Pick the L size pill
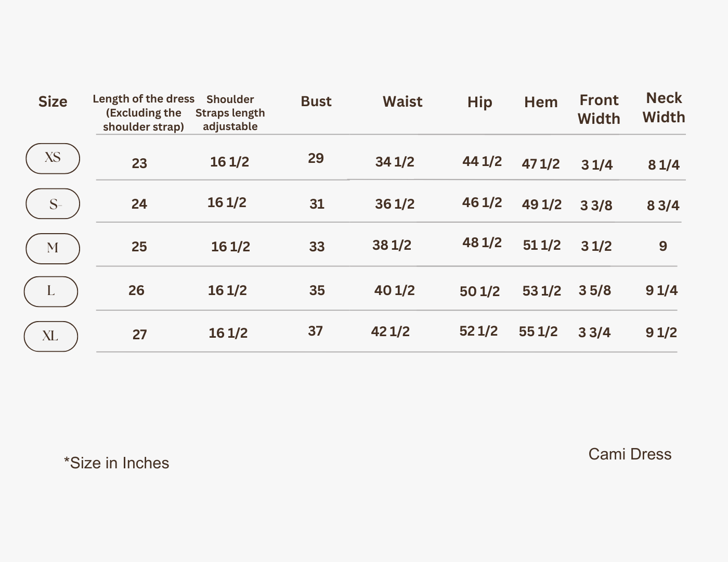Image resolution: width=728 pixels, height=562 pixels. coord(51,291)
